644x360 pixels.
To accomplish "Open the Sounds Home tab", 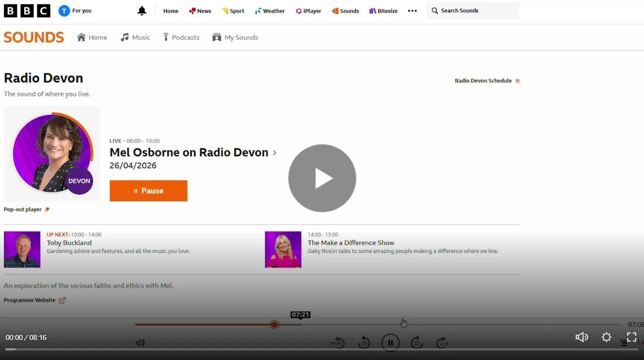I will 92,37.
